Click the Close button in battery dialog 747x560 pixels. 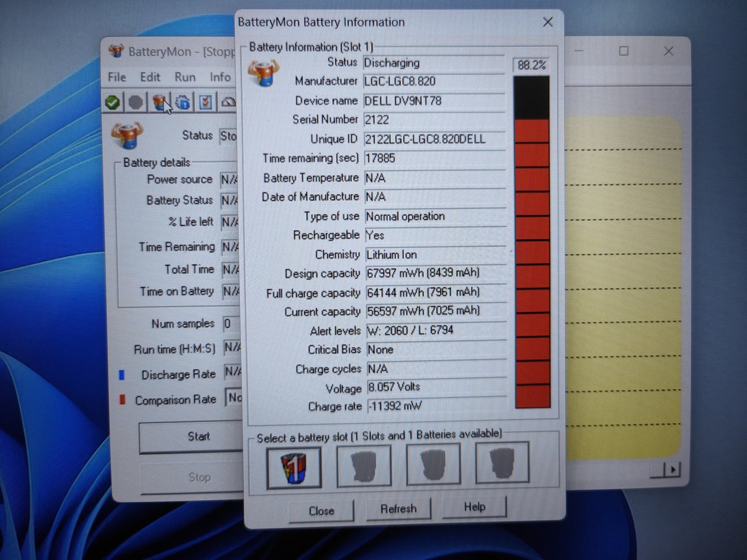322,511
